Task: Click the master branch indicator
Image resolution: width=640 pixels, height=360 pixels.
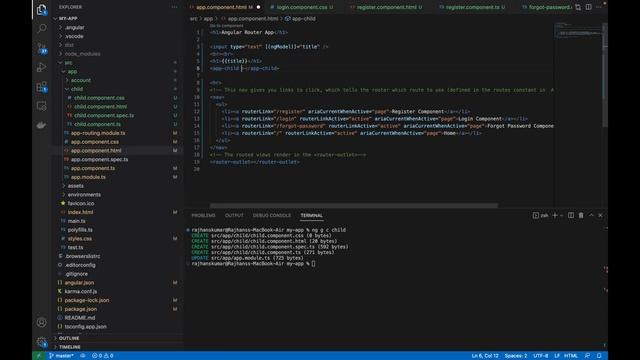Action: [x=61, y=356]
